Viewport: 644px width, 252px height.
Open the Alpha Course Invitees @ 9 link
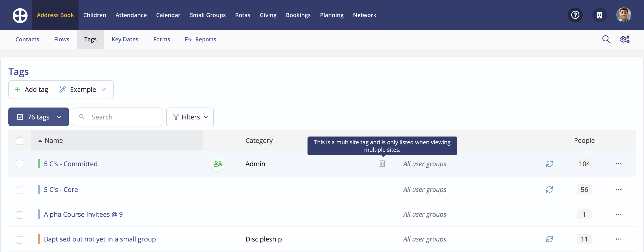(x=83, y=214)
